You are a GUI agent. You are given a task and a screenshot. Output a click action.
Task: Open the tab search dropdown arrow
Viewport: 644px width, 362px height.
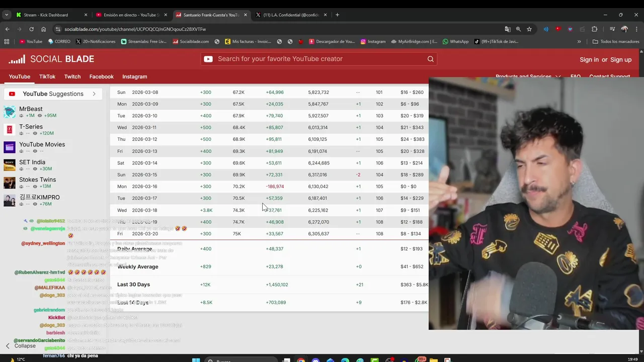click(7, 15)
